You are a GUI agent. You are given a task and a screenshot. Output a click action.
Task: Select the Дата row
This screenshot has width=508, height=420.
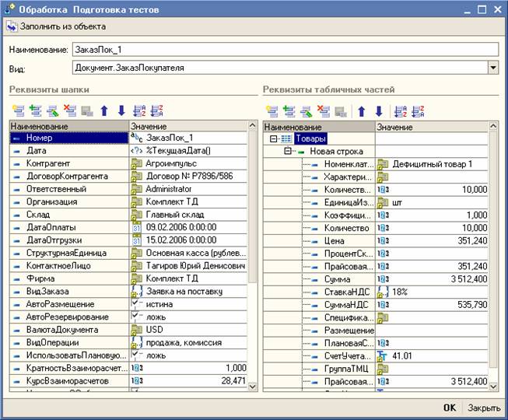[128, 151]
